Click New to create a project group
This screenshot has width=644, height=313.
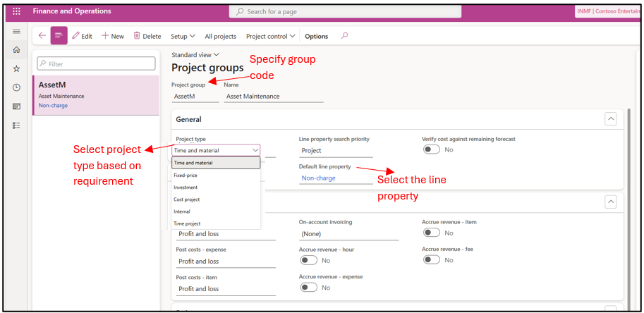(113, 36)
